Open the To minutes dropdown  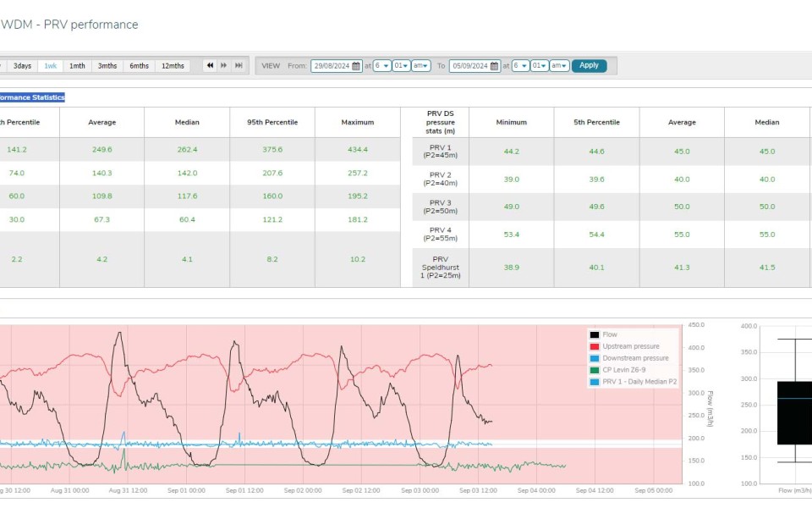point(539,66)
